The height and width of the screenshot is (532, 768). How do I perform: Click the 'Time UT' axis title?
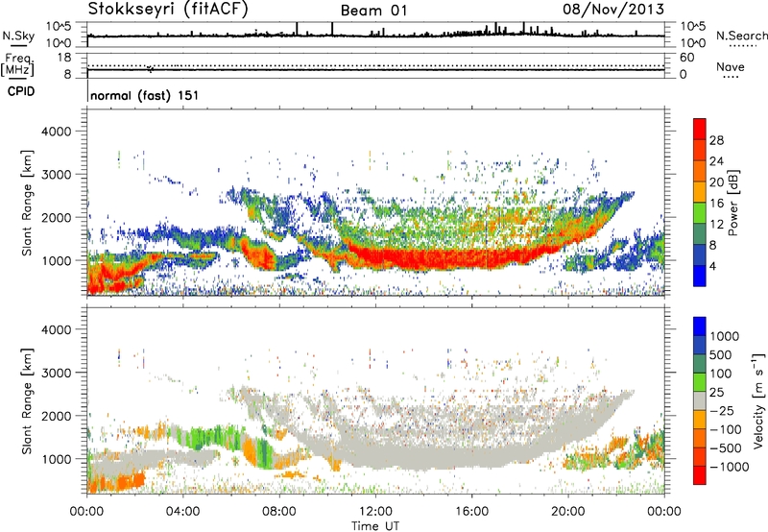(375, 525)
